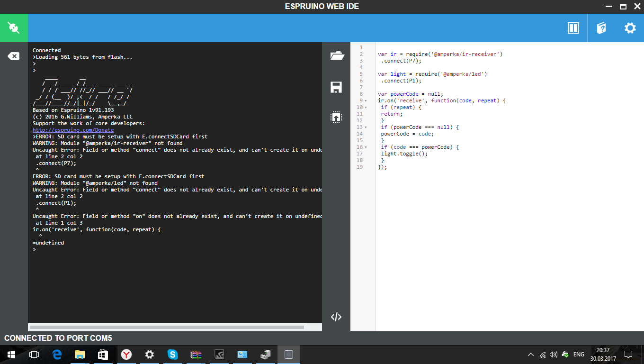Open settings with the gear icon
The width and height of the screenshot is (644, 364).
(x=630, y=28)
